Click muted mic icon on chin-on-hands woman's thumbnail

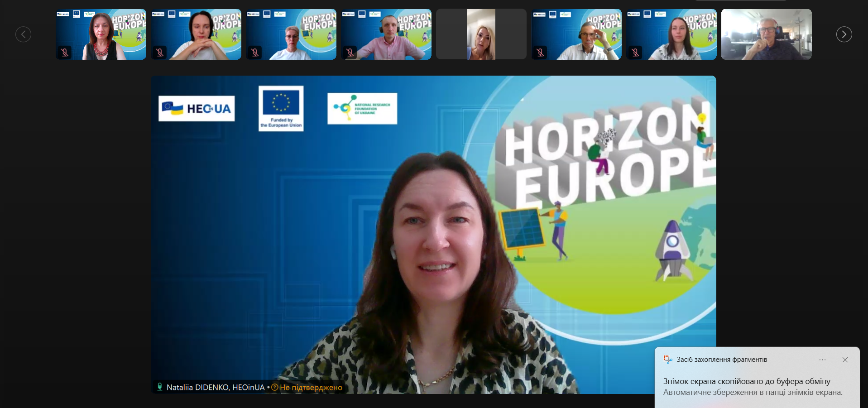click(x=160, y=53)
